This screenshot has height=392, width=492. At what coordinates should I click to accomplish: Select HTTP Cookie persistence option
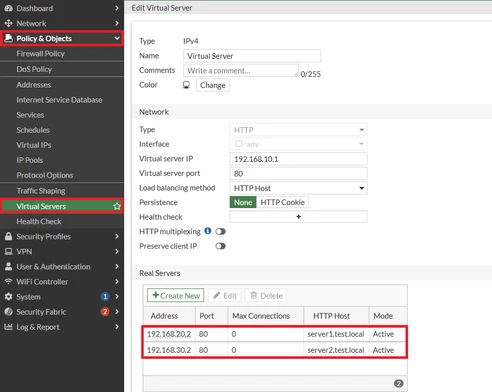point(282,202)
